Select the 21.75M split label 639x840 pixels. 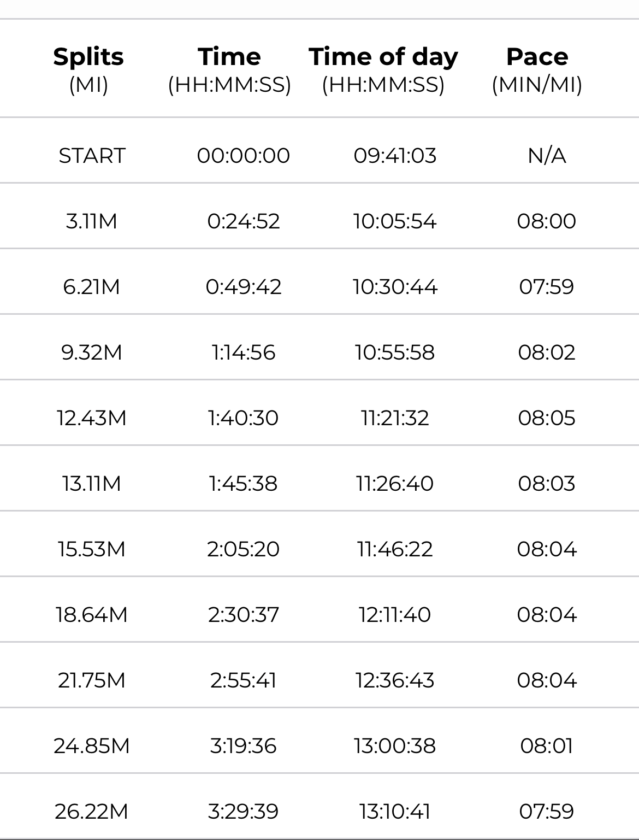(91, 680)
